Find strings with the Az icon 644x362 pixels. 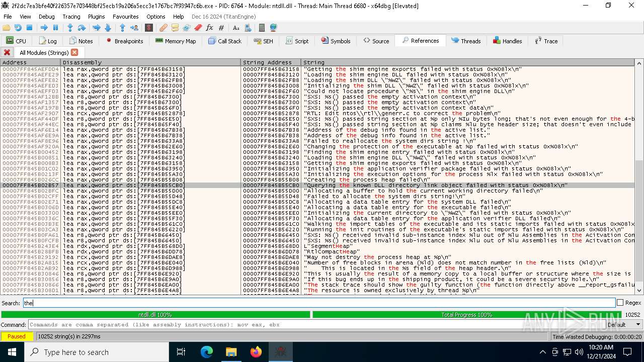pos(236,28)
